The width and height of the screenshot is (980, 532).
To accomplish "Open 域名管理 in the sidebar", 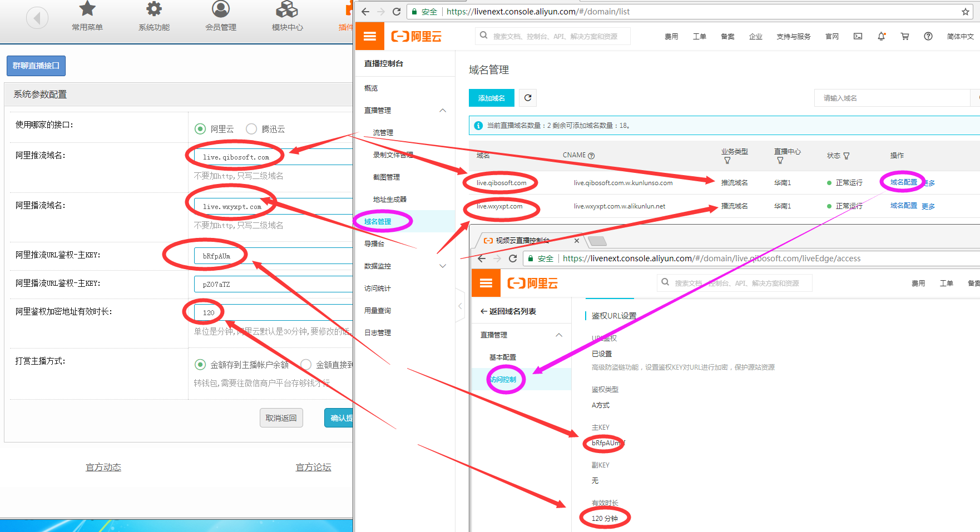I will pyautogui.click(x=378, y=222).
